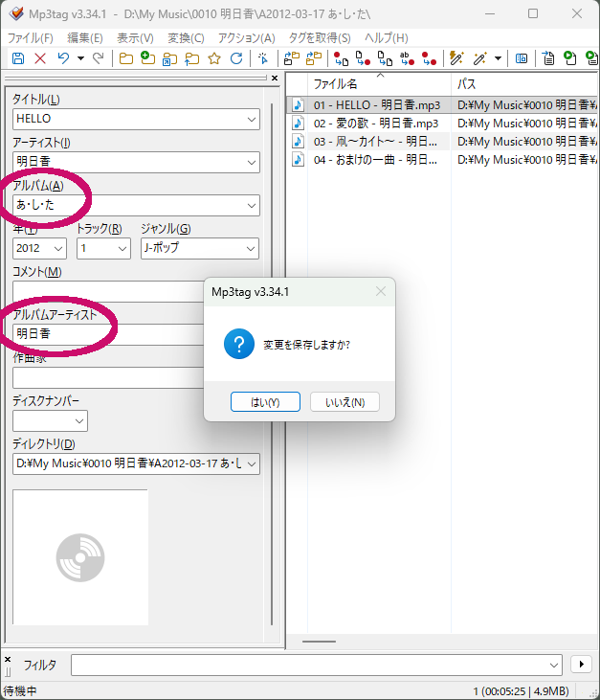This screenshot has height=700, width=600.
Task: Expand the quick actions dropdown arrow
Action: (499, 58)
